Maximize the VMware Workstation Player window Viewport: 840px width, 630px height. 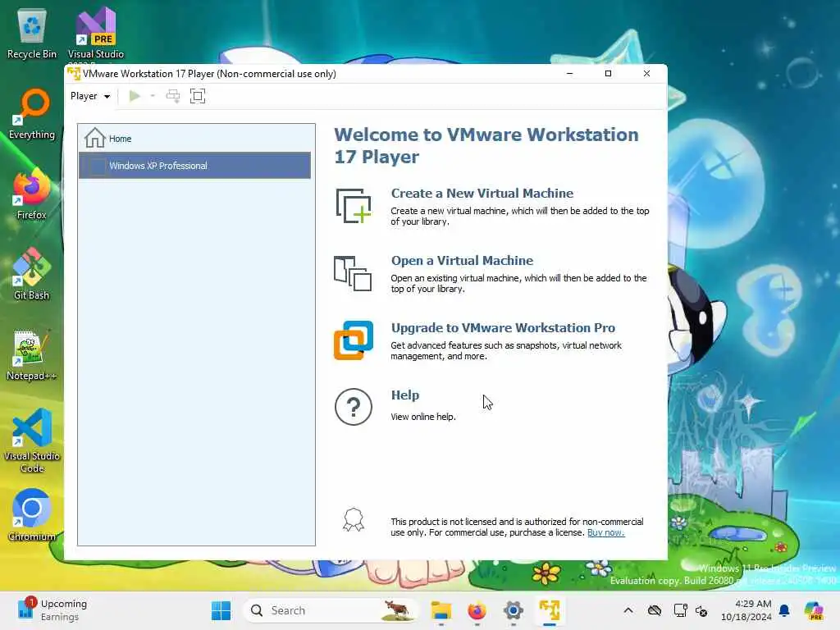[608, 73]
